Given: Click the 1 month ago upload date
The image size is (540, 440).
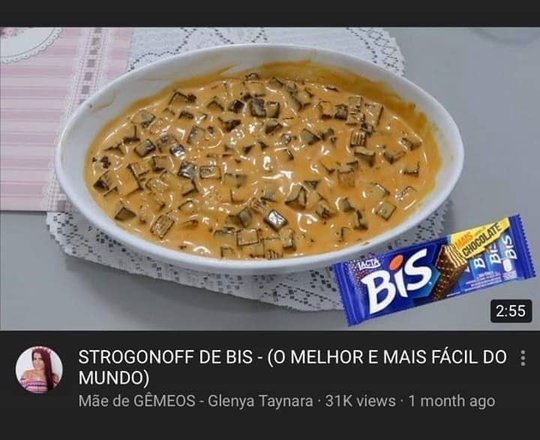Looking at the screenshot, I should [451, 401].
